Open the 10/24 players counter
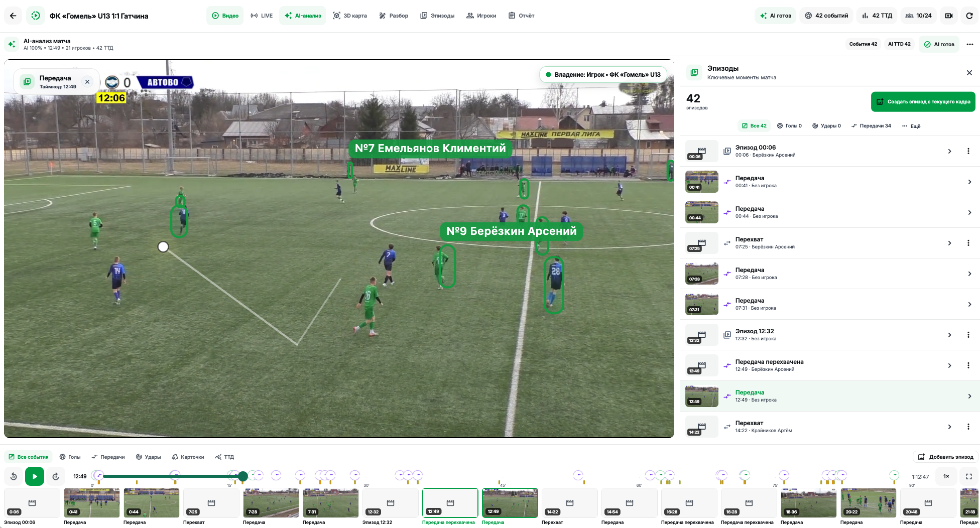Screen dimensions: 980x528 click(918, 16)
